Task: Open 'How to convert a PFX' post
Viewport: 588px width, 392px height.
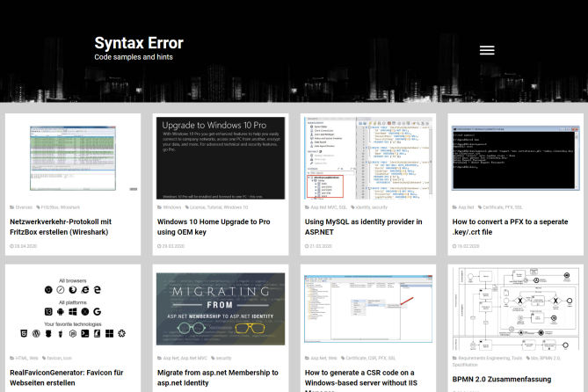Action: tap(510, 227)
